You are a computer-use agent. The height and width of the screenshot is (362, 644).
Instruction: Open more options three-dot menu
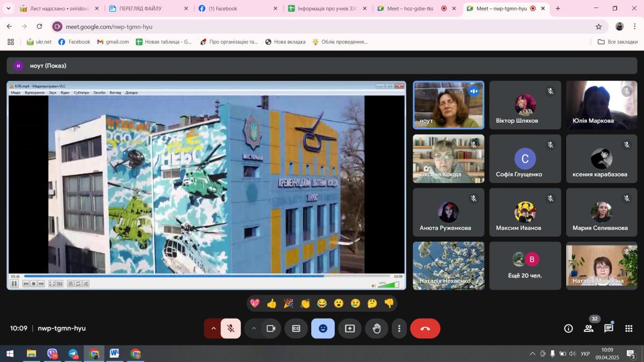click(399, 329)
